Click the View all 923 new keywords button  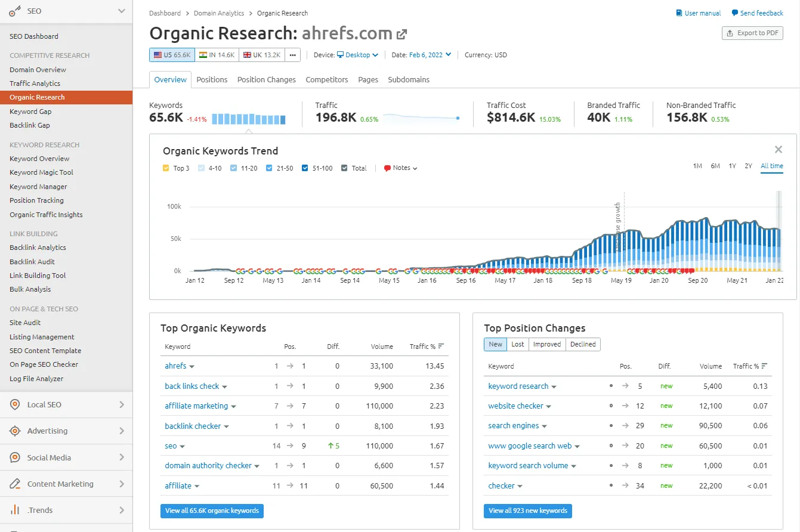click(x=527, y=511)
